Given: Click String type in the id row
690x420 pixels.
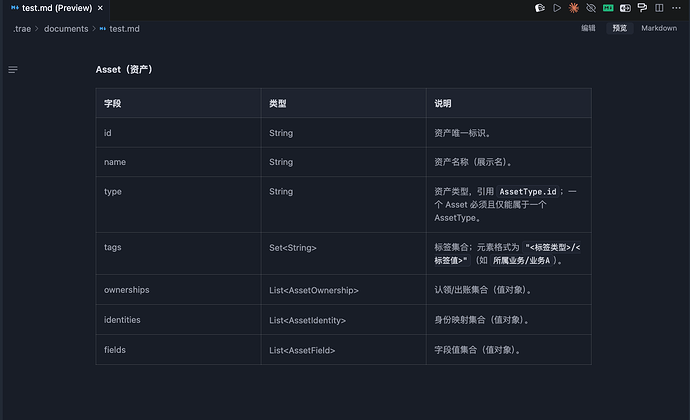Looking at the screenshot, I should (281, 133).
